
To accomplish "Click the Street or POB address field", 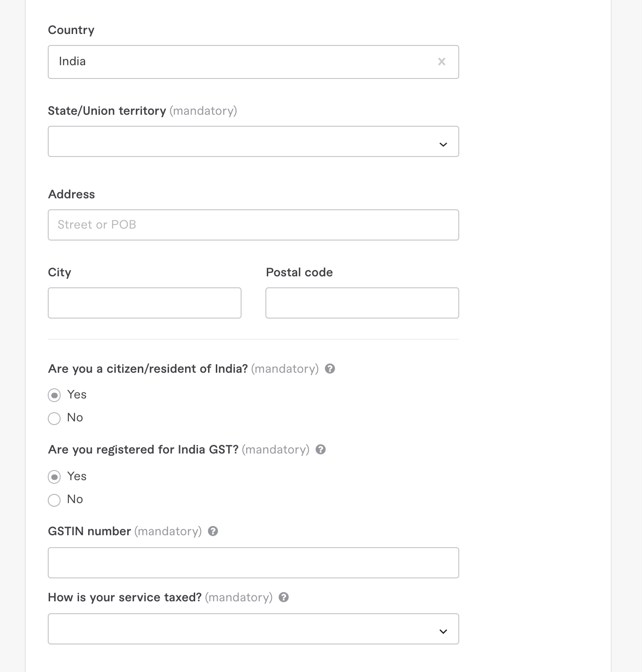I will click(253, 225).
